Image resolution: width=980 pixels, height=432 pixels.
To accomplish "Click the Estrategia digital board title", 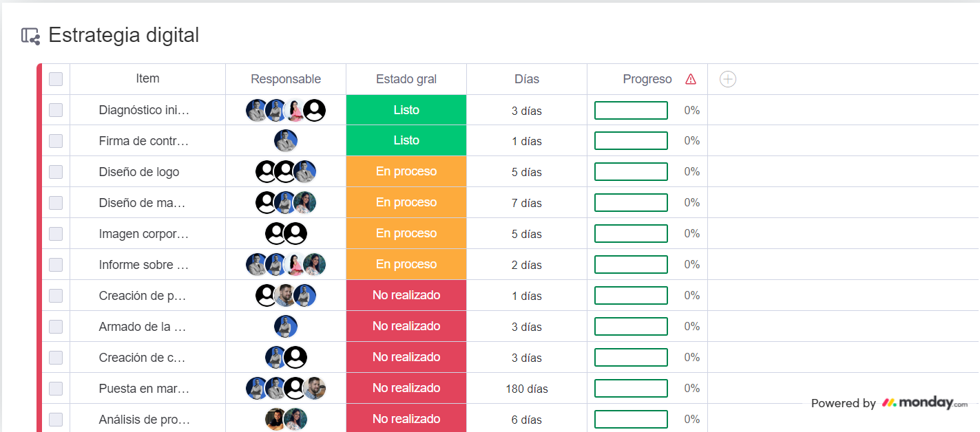I will coord(124,35).
